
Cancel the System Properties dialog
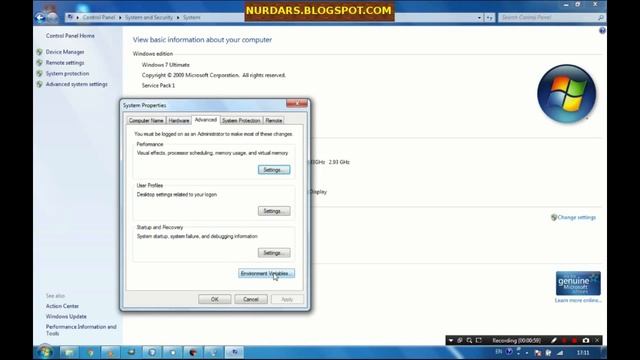point(251,299)
